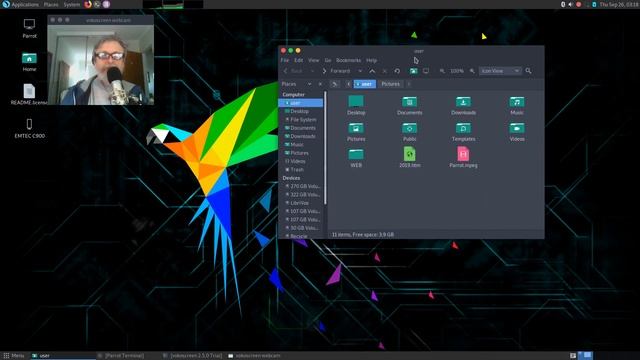640x360 pixels.
Task: Open the Help menu
Action: click(371, 60)
